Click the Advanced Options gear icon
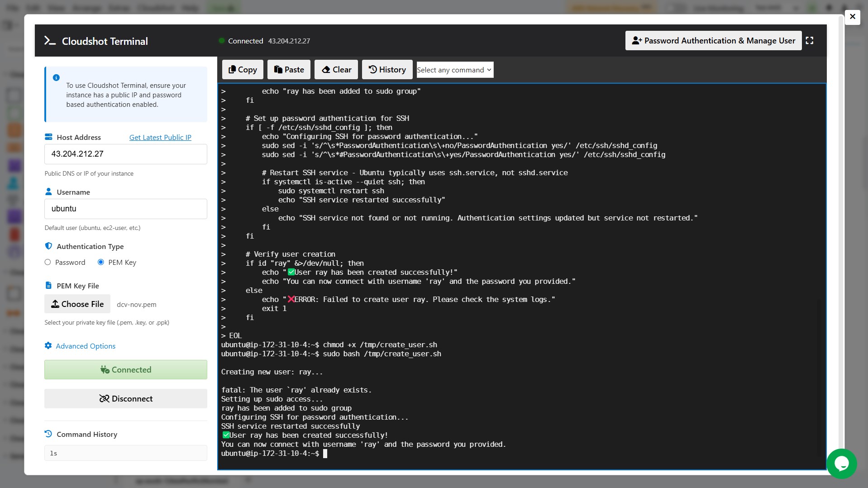The image size is (868, 488). coord(48,346)
